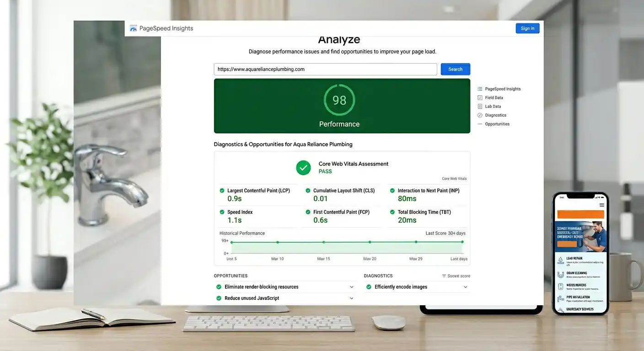Click the sort score filter icon
The width and height of the screenshot is (644, 351).
pyautogui.click(x=444, y=276)
